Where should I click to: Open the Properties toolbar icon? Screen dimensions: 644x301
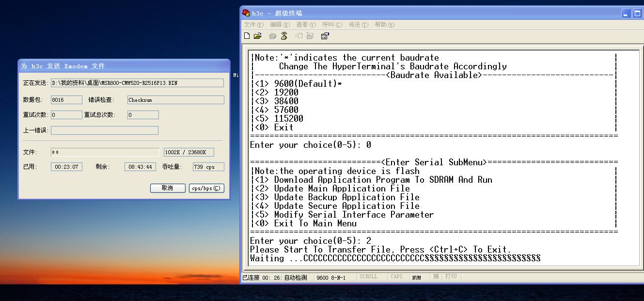(x=325, y=36)
